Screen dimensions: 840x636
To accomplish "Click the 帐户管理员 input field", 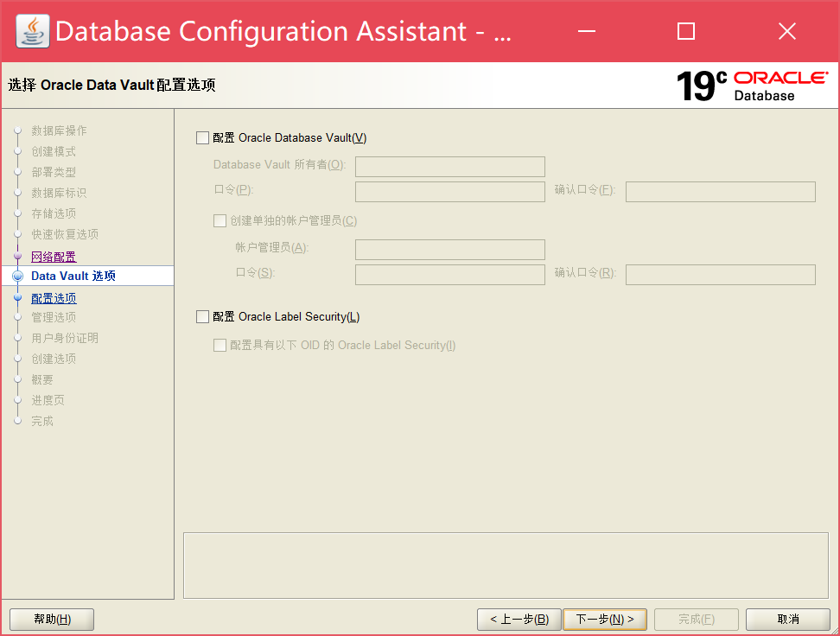I will [x=449, y=249].
